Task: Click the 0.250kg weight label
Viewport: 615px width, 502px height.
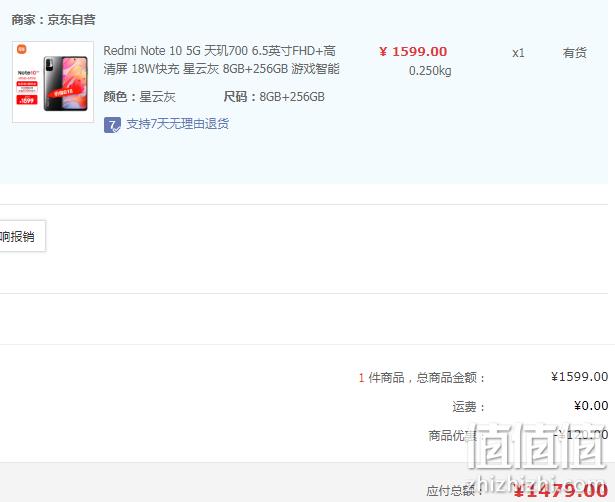Action: pos(430,71)
